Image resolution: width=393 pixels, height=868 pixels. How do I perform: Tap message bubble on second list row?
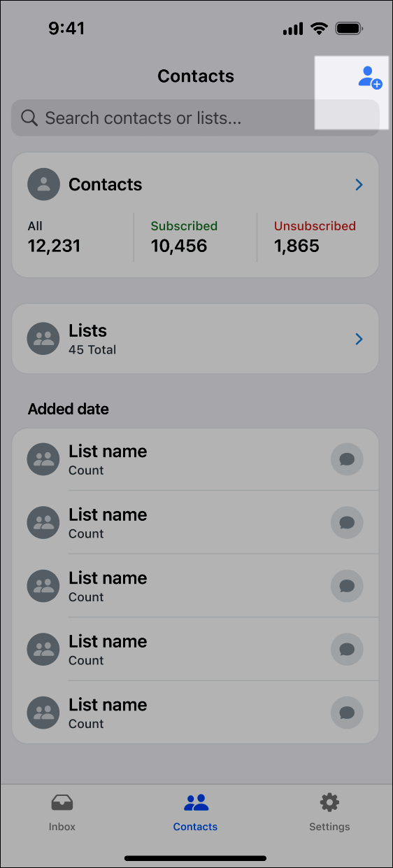point(347,523)
